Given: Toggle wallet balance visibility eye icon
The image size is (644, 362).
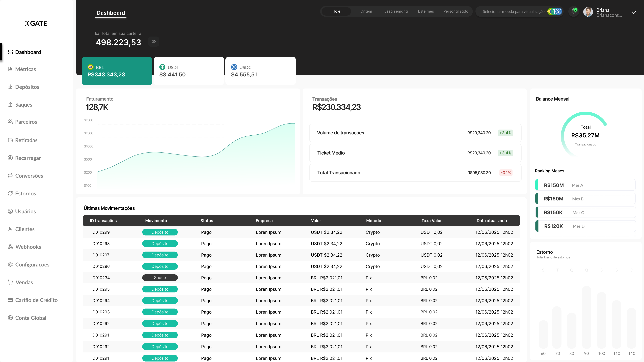Looking at the screenshot, I should click(153, 42).
